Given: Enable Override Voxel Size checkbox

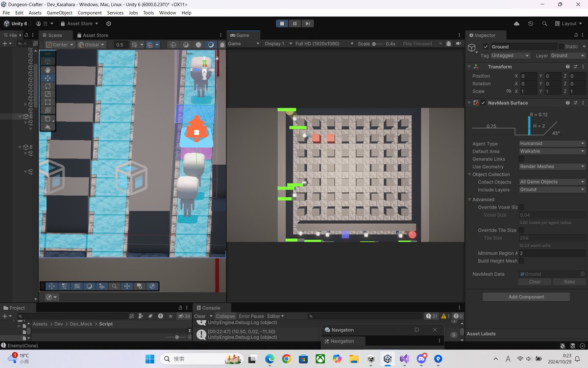Looking at the screenshot, I should 521,208.
